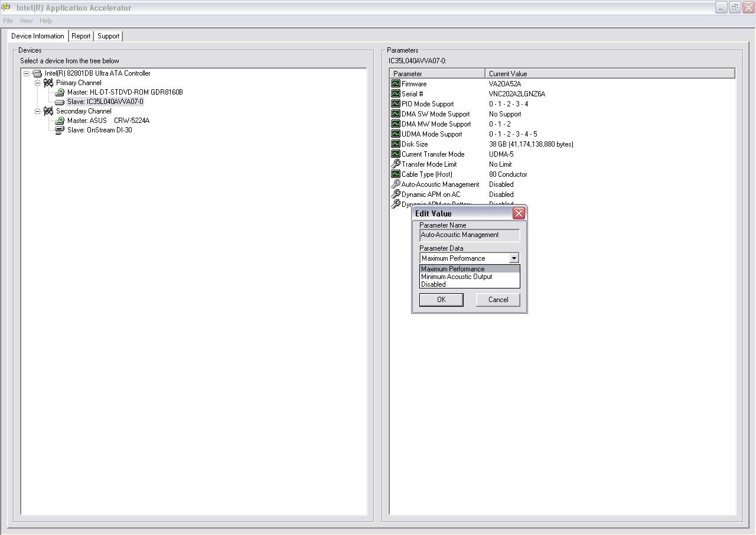The image size is (756, 535).
Task: Open the File menu
Action: [8, 21]
